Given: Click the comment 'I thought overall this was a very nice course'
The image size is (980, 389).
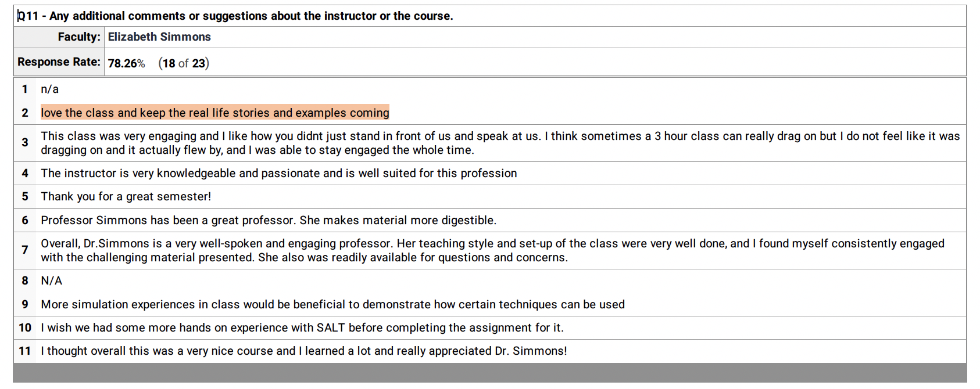Looking at the screenshot, I should coord(303,351).
